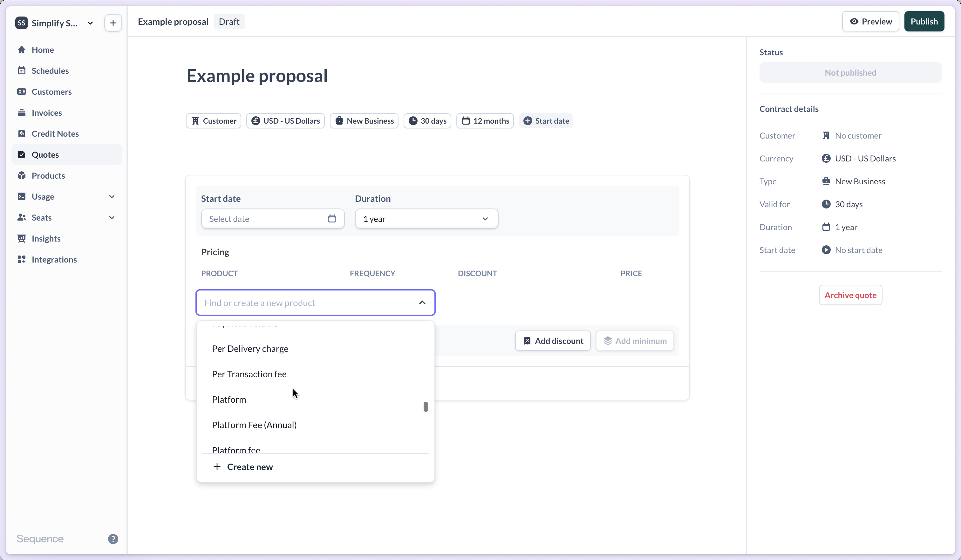This screenshot has width=961, height=560.
Task: Click the Select date input field
Action: pyautogui.click(x=273, y=219)
